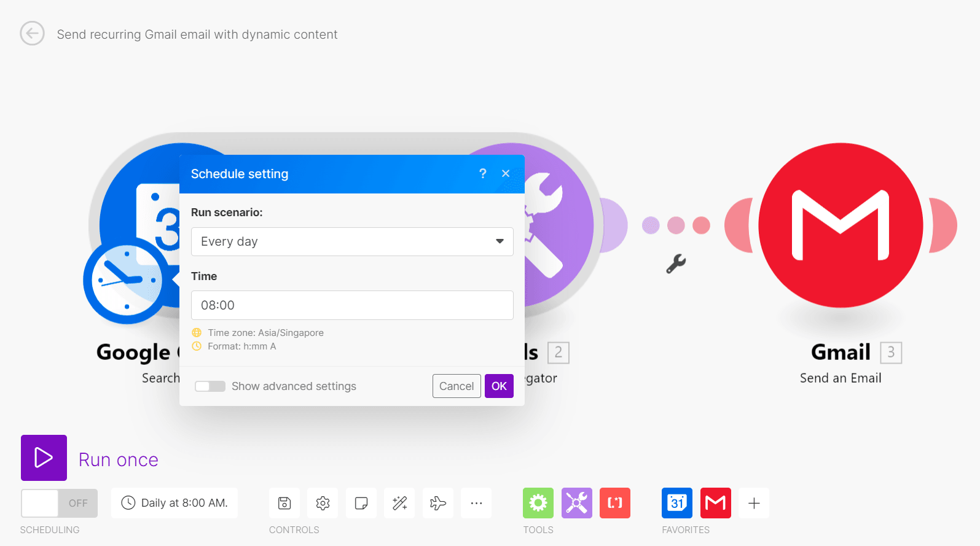
Task: Click the Run once play button
Action: [x=44, y=458]
